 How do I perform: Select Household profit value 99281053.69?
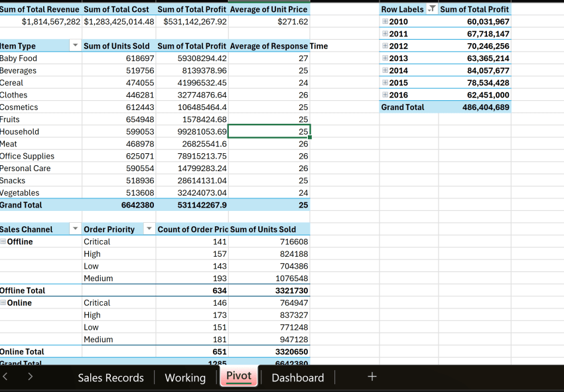click(192, 131)
